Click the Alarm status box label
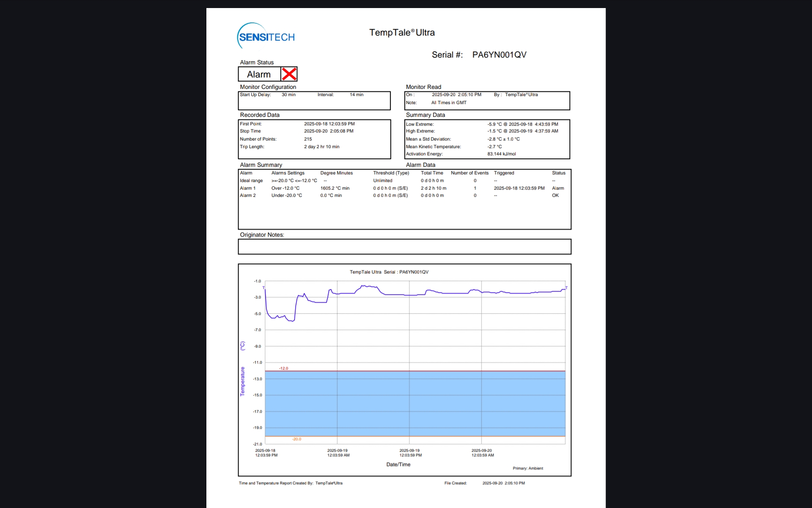The width and height of the screenshot is (812, 508). [x=259, y=75]
